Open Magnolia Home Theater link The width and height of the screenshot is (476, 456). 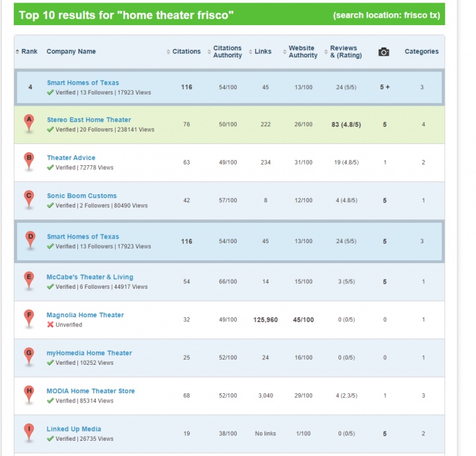(85, 315)
